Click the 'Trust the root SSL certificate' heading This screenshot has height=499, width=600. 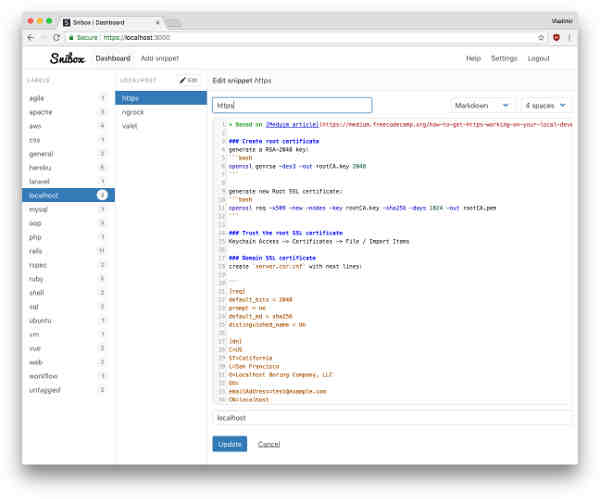click(x=286, y=233)
